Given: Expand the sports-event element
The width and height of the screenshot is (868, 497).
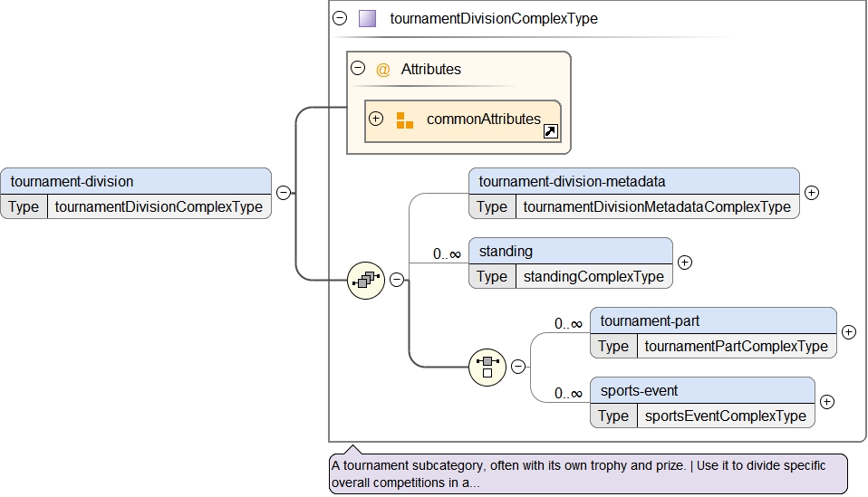Looking at the screenshot, I should click(826, 402).
